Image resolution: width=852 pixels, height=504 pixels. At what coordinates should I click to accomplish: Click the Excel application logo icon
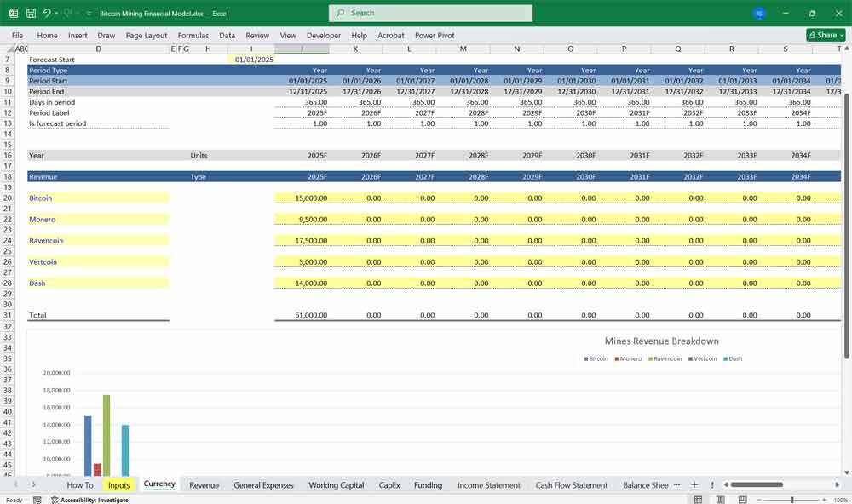tap(13, 13)
